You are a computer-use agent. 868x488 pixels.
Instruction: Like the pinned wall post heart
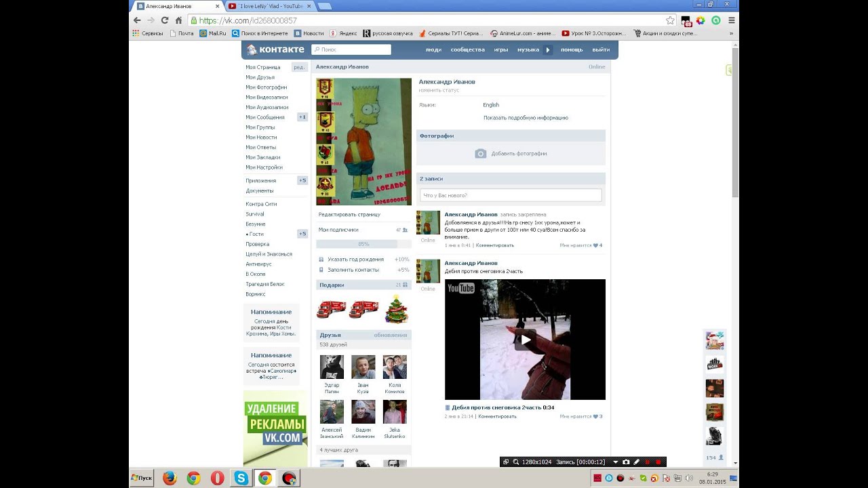tap(595, 245)
